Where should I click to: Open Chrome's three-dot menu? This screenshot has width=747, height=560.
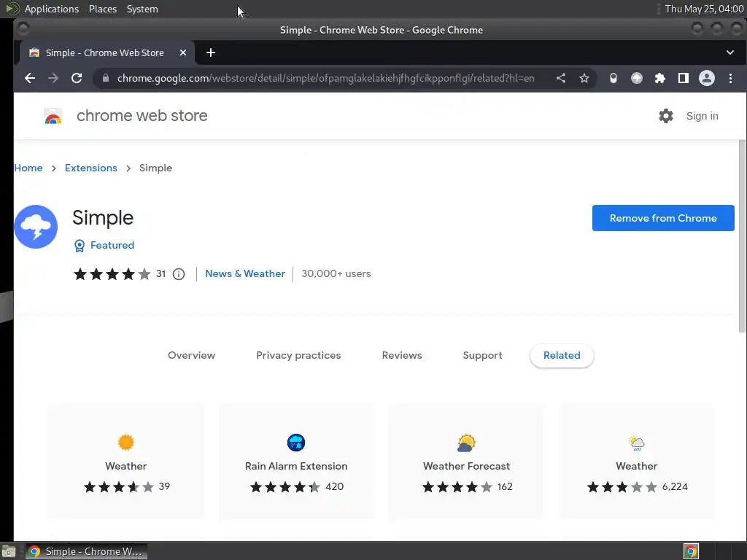[x=730, y=78]
